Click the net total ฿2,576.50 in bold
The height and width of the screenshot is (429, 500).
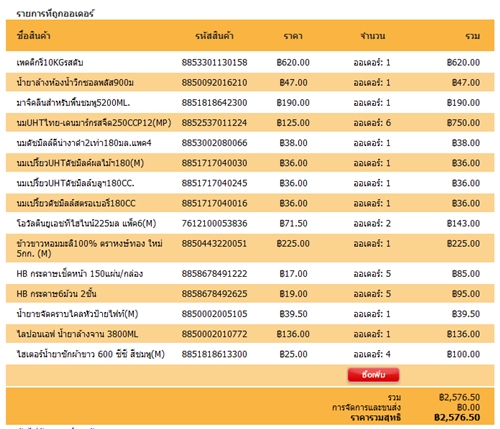(x=457, y=417)
